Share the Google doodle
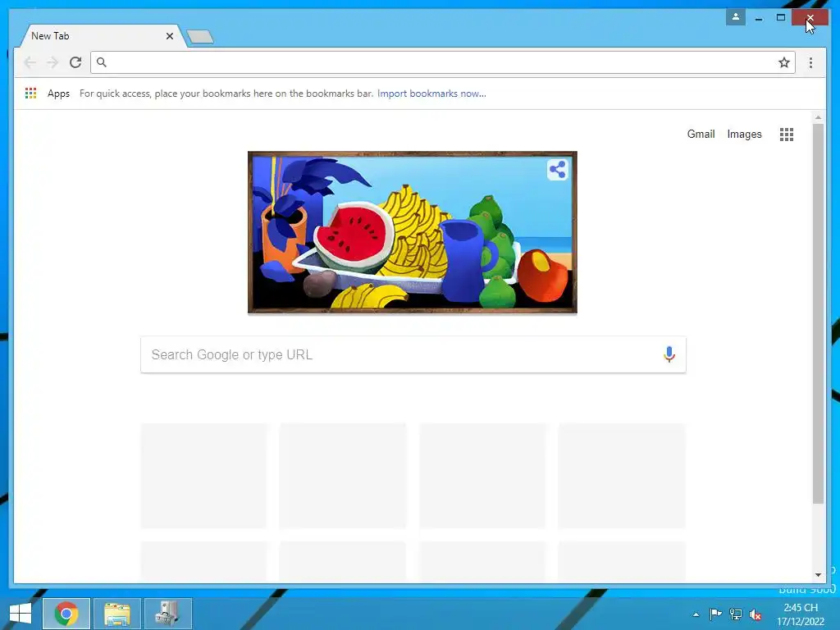 coord(557,170)
